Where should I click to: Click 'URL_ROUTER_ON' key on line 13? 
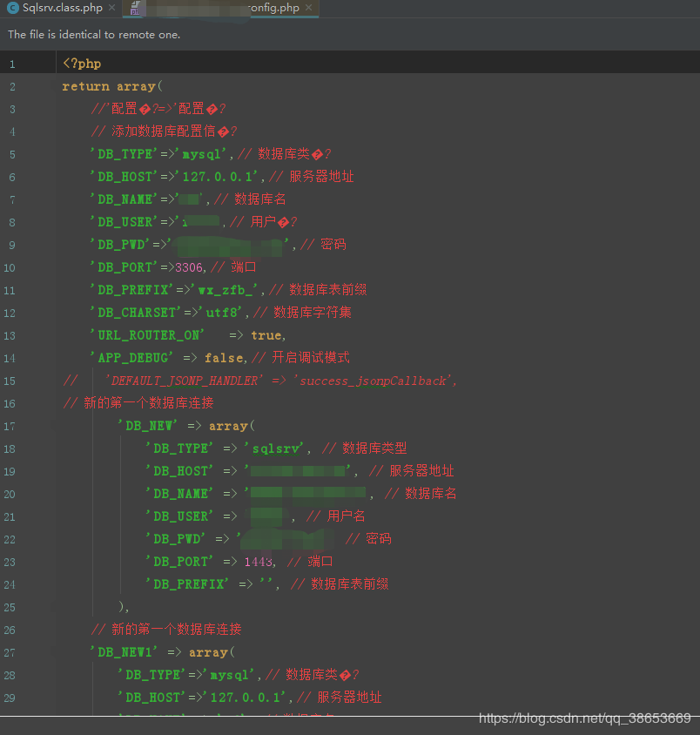pos(147,335)
